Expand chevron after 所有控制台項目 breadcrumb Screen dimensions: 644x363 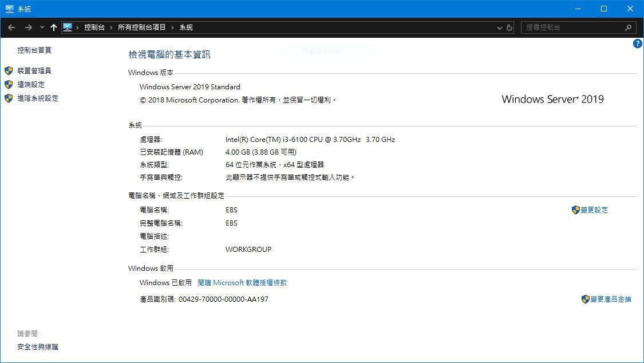point(172,27)
